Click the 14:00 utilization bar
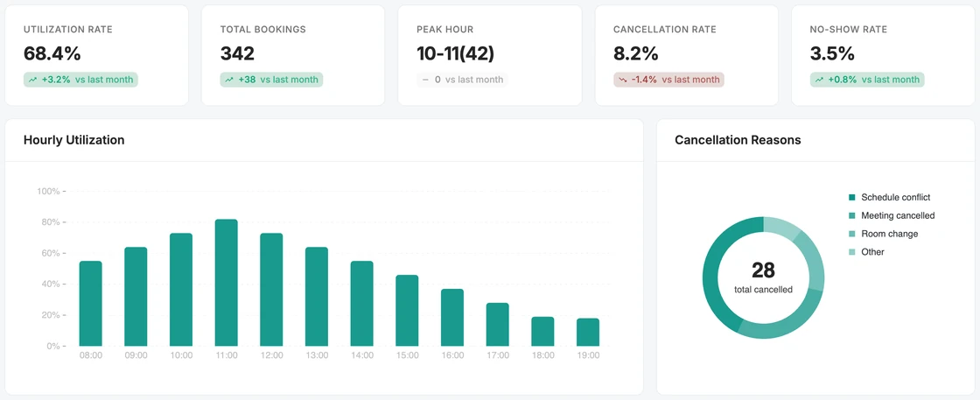Viewport: 980px width, 400px height. pyautogui.click(x=362, y=303)
